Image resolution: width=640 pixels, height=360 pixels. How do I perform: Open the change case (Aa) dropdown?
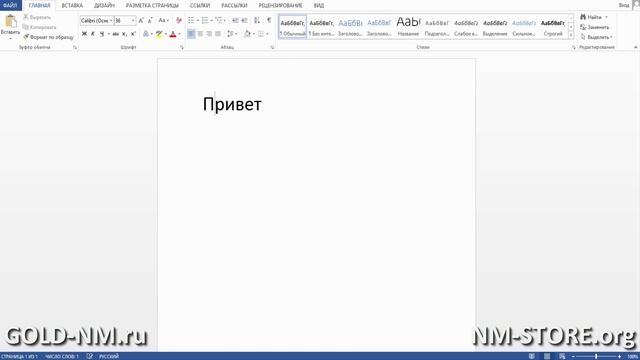[x=163, y=20]
